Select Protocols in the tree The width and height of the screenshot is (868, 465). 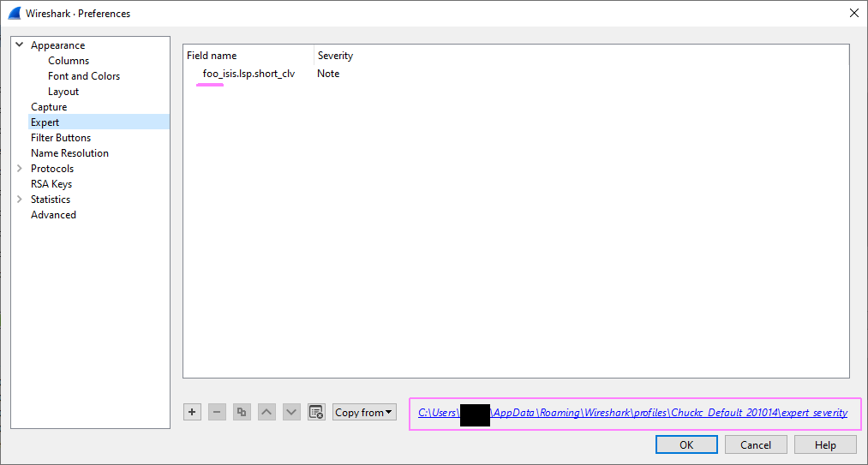click(52, 169)
